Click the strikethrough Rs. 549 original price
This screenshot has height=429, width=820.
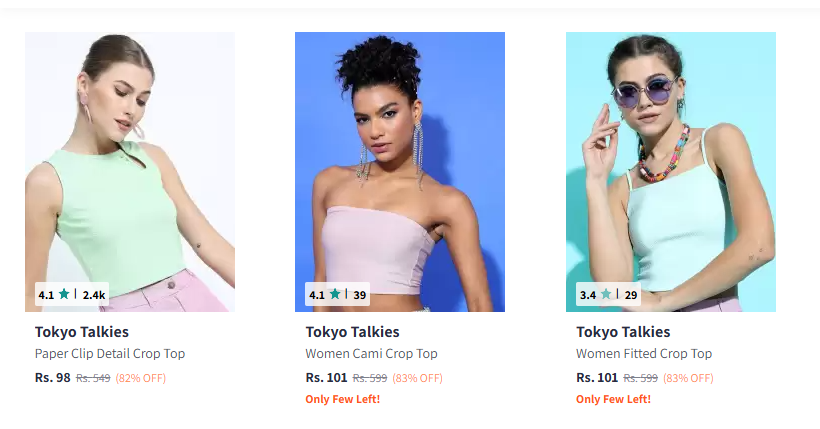pyautogui.click(x=93, y=378)
